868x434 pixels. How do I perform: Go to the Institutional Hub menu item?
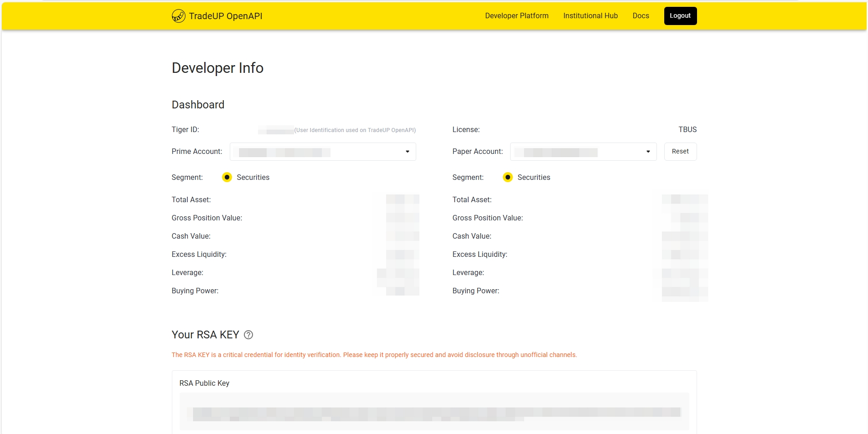click(591, 15)
